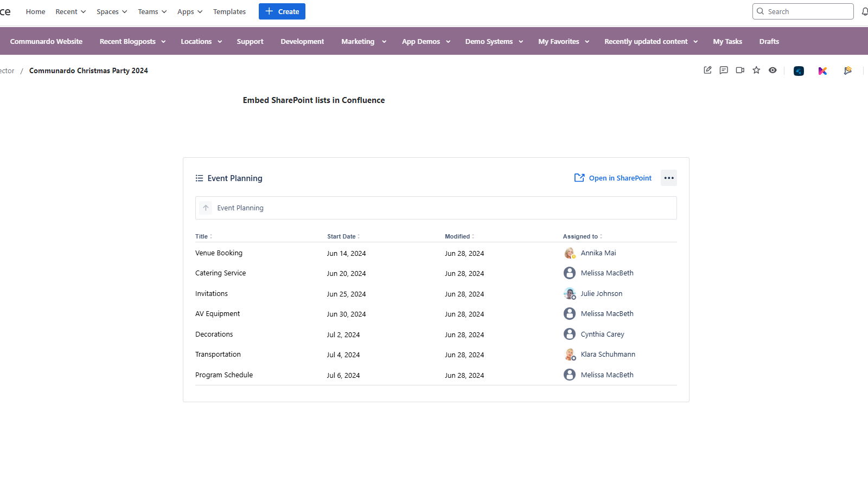The width and height of the screenshot is (868, 483).
Task: Select the Catering Service title
Action: pos(220,273)
